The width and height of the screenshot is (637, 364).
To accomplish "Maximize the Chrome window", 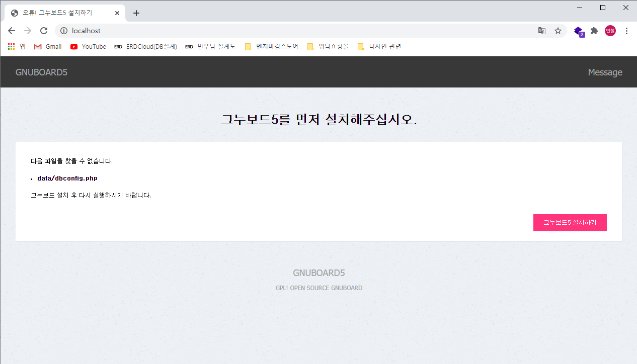I will (603, 8).
